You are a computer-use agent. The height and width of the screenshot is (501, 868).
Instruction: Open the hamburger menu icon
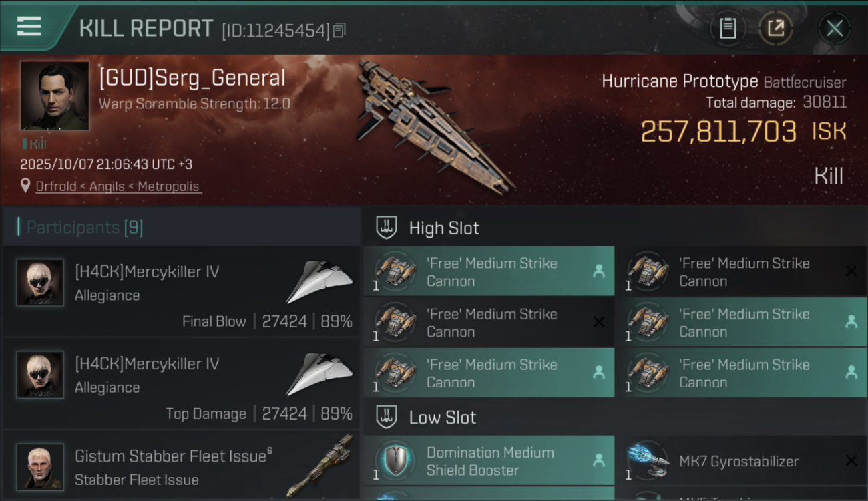coord(29,26)
